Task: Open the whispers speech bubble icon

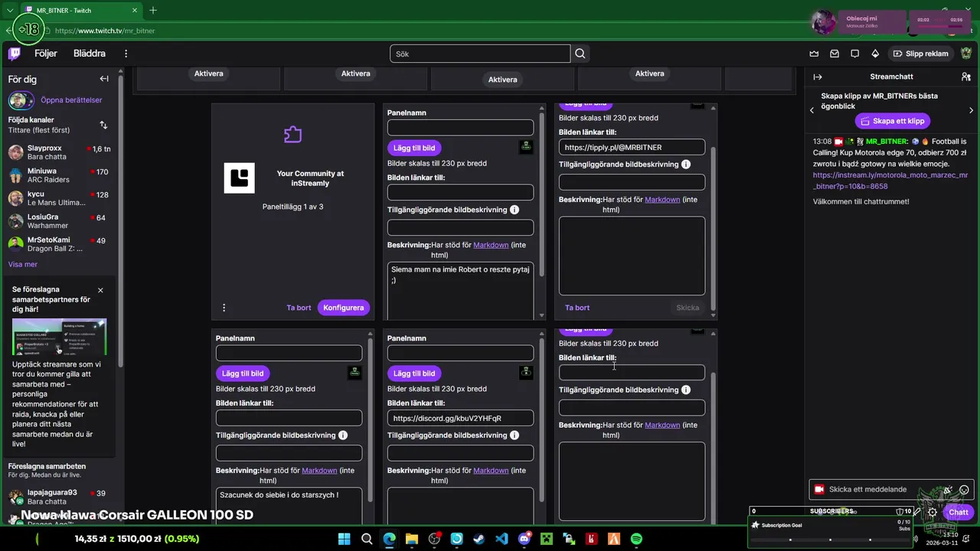Action: (x=854, y=54)
